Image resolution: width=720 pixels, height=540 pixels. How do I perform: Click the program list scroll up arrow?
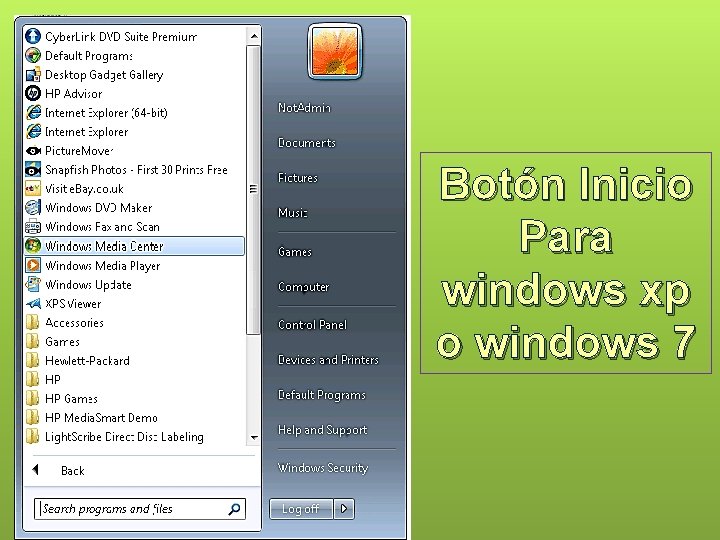[x=253, y=36]
